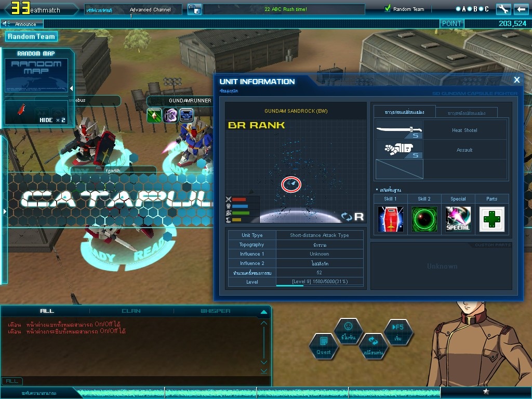Click GUNDAMRUNNER's purple swirl item icon
The width and height of the screenshot is (532, 399).
click(x=170, y=115)
